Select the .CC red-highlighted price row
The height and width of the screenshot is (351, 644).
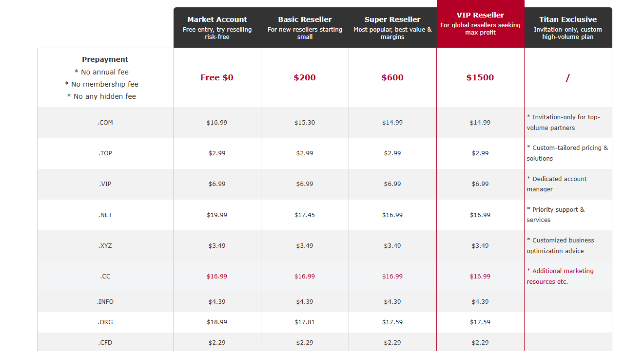pyautogui.click(x=105, y=276)
